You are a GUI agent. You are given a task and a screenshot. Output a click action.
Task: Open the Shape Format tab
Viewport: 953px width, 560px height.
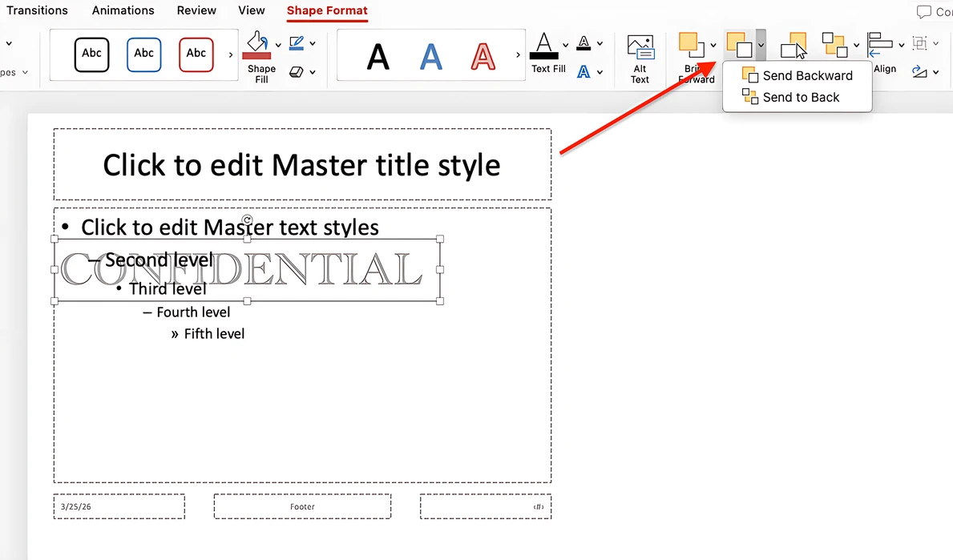coord(326,11)
